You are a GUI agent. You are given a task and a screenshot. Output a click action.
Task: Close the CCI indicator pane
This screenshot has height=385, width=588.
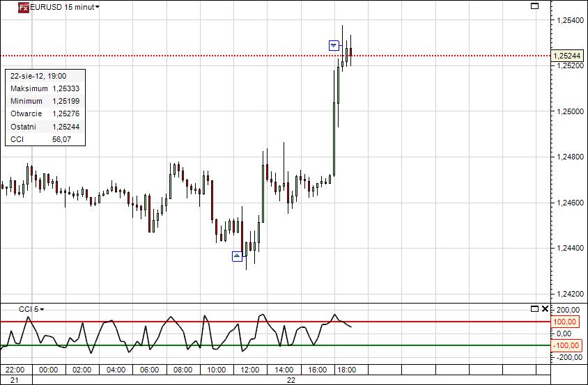click(x=545, y=309)
